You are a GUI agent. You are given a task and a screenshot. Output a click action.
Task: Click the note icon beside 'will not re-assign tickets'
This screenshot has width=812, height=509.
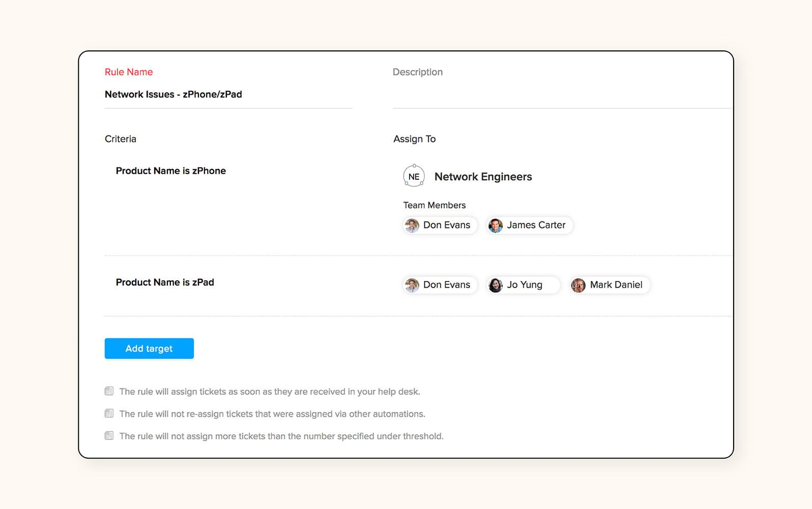click(109, 413)
